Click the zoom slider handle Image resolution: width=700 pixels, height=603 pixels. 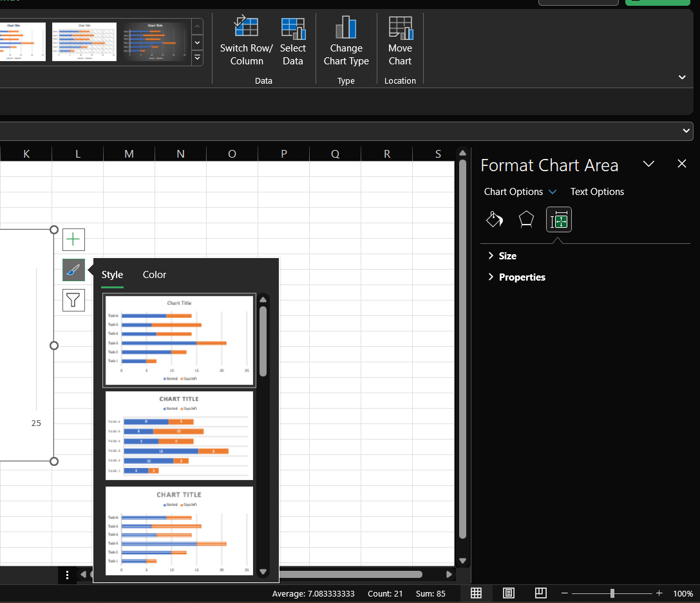coord(612,593)
